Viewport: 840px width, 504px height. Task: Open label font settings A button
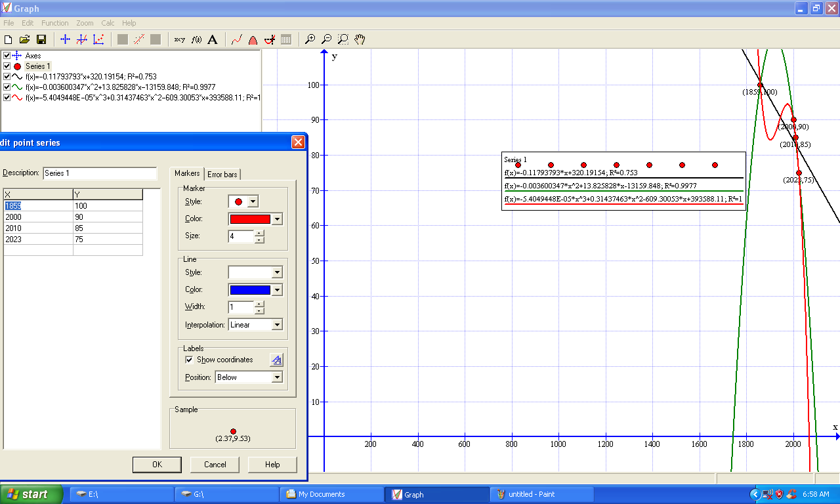tap(277, 360)
